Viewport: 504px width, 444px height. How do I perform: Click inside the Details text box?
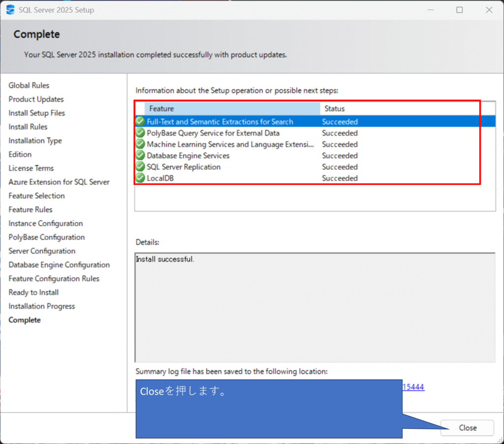coord(315,308)
